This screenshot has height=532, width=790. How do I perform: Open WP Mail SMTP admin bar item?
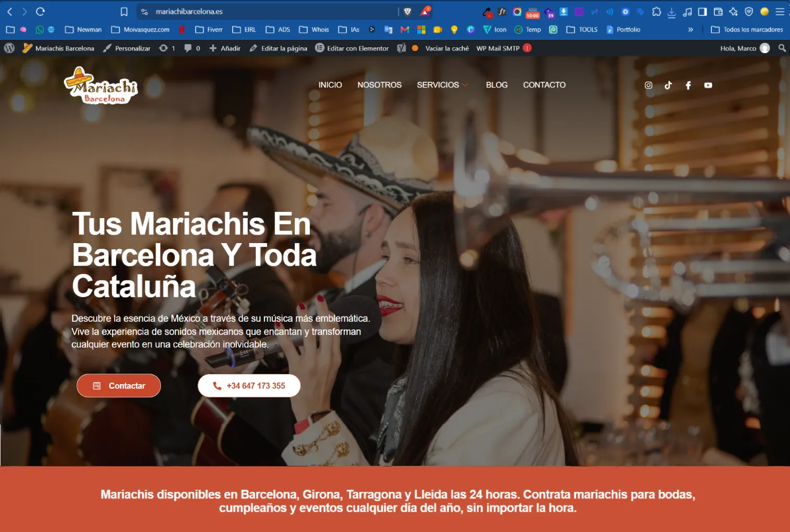pos(504,48)
